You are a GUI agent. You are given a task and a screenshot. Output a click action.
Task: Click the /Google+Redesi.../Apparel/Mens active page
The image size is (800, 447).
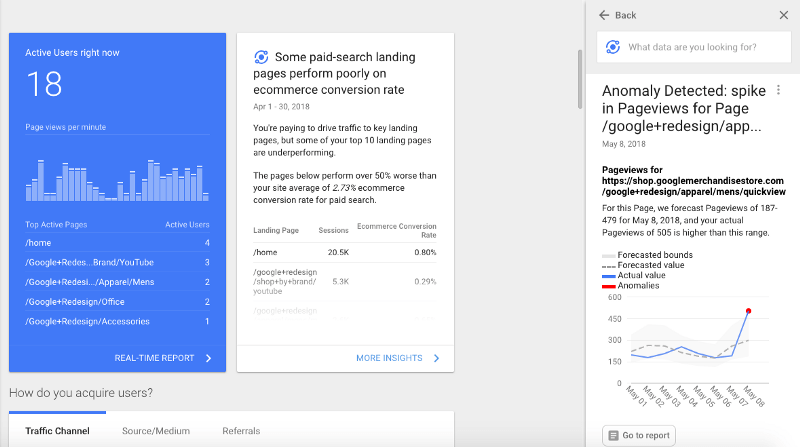(117, 282)
